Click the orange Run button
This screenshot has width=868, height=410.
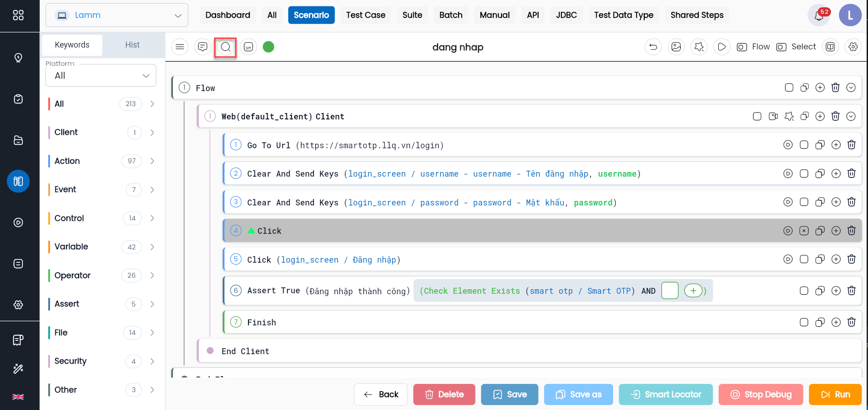835,394
